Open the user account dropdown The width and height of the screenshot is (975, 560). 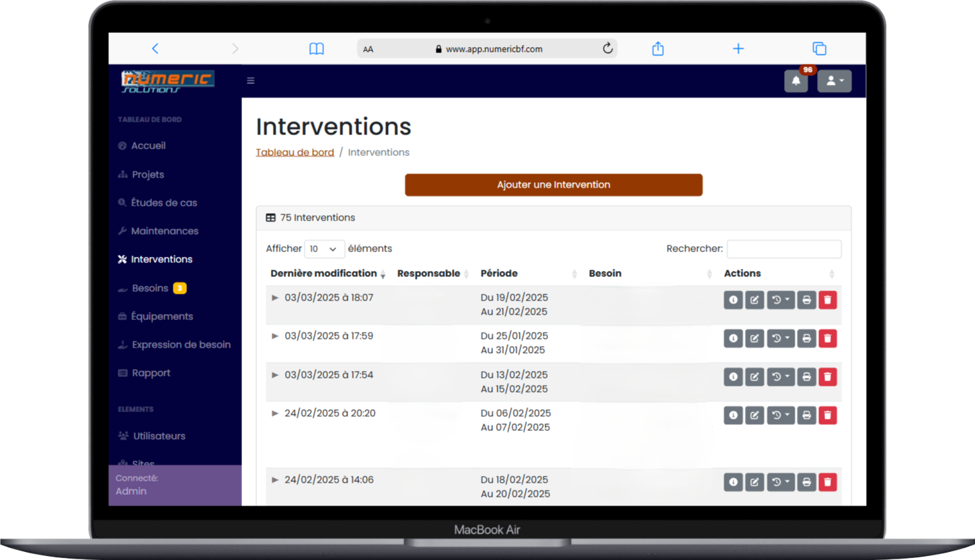pos(834,81)
